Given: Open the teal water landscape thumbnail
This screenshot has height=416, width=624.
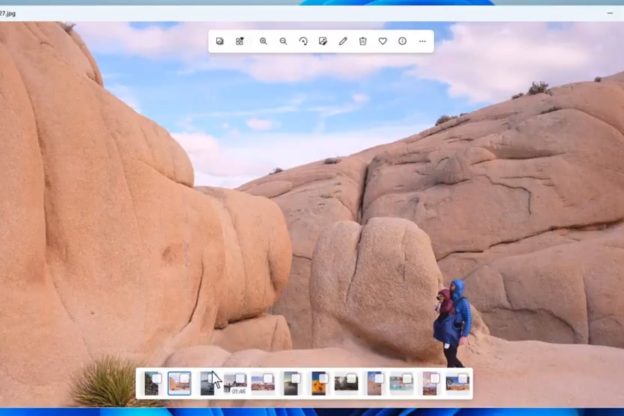Looking at the screenshot, I should click(x=400, y=385).
